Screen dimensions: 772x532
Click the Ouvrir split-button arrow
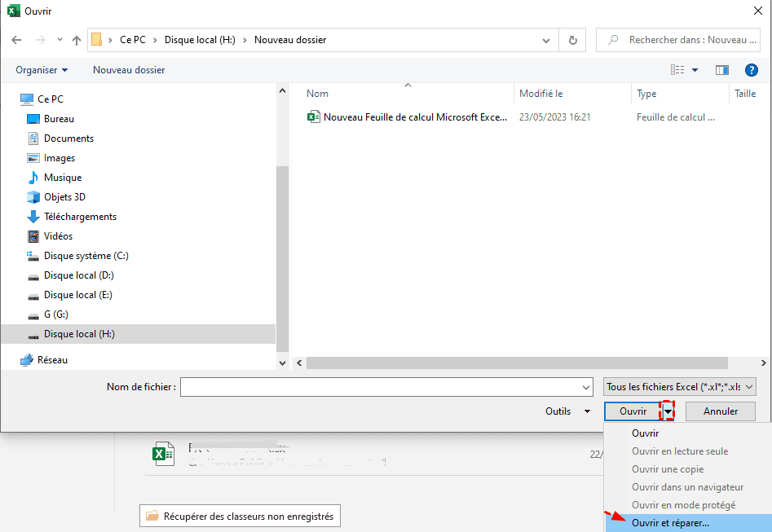[668, 411]
